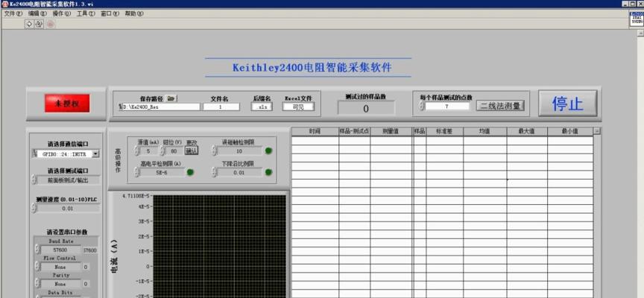Click the 测试过的样品数 indicator showing 0

pos(366,108)
